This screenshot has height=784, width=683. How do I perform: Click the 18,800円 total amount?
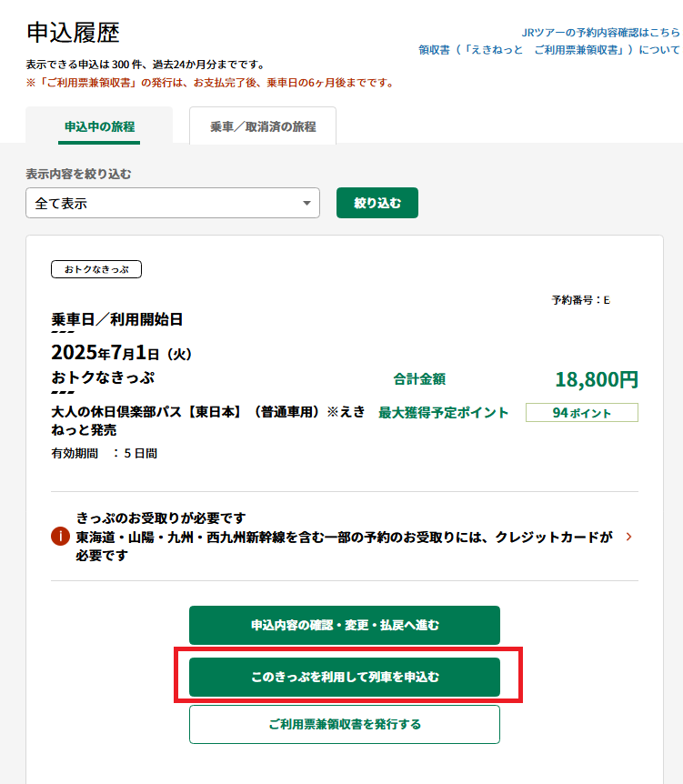596,379
